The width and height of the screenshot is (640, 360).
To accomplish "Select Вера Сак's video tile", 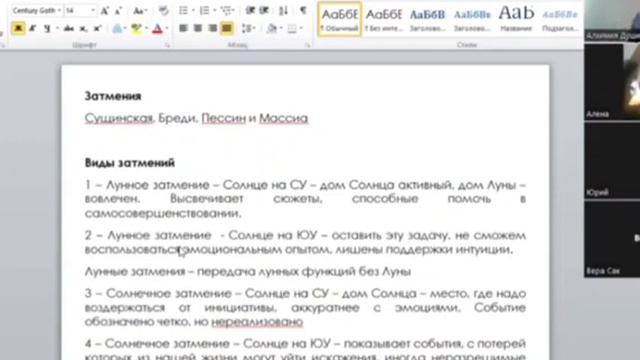I will click(x=612, y=239).
